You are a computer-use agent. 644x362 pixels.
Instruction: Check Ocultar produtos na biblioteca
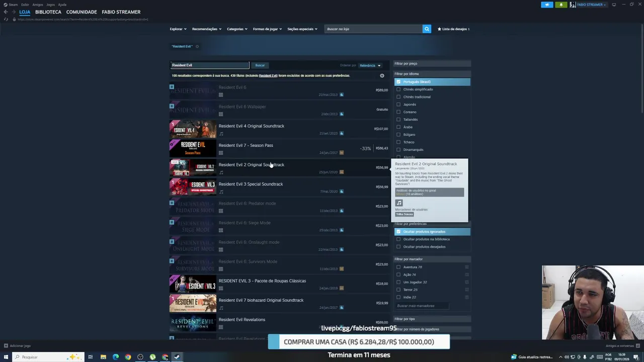point(398,239)
